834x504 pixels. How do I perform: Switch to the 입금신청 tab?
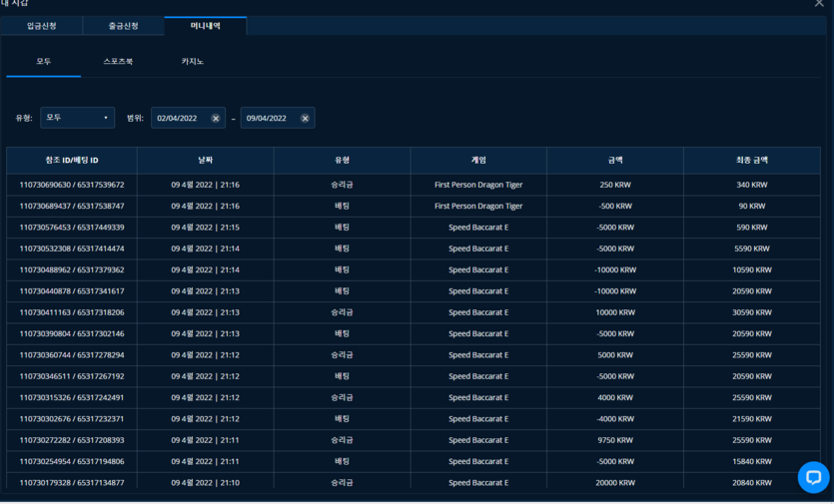coord(42,26)
